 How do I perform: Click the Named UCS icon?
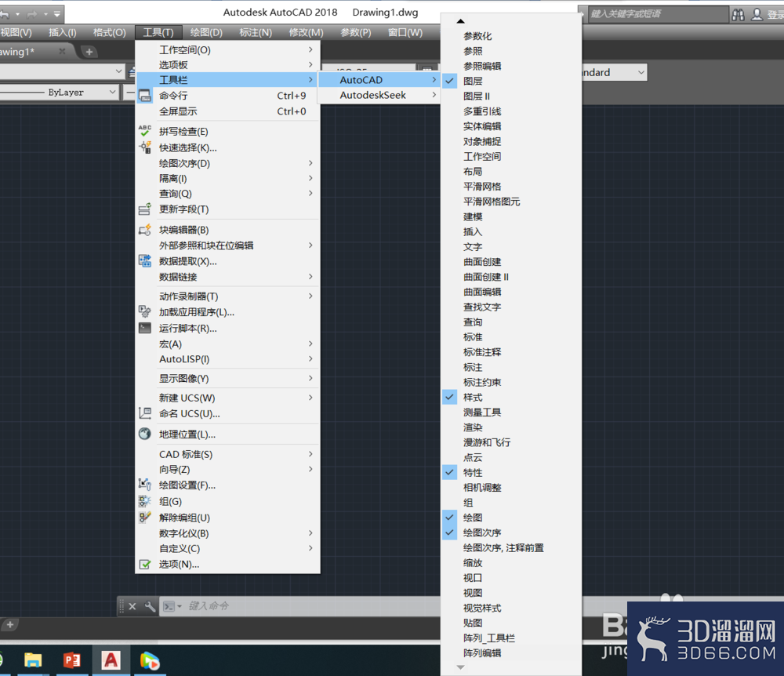145,413
